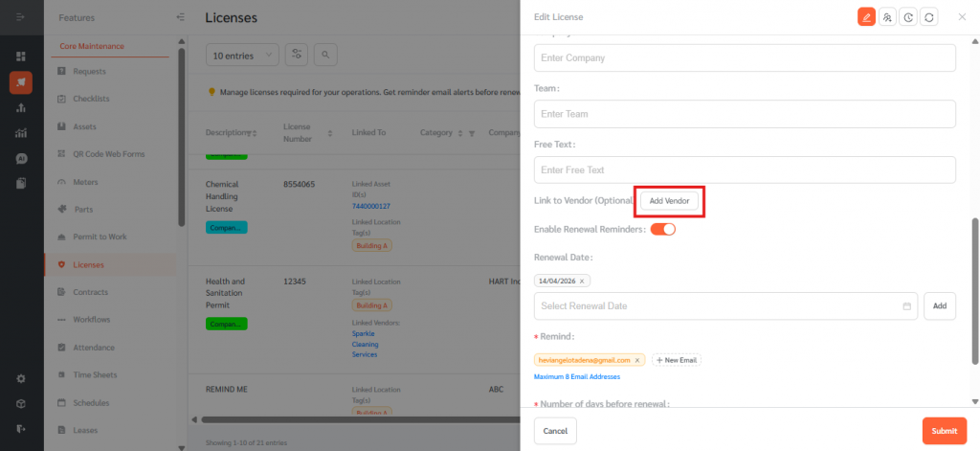Viewport: 980px width, 451px height.
Task: Collapse the Features sidebar panel
Action: (181, 17)
